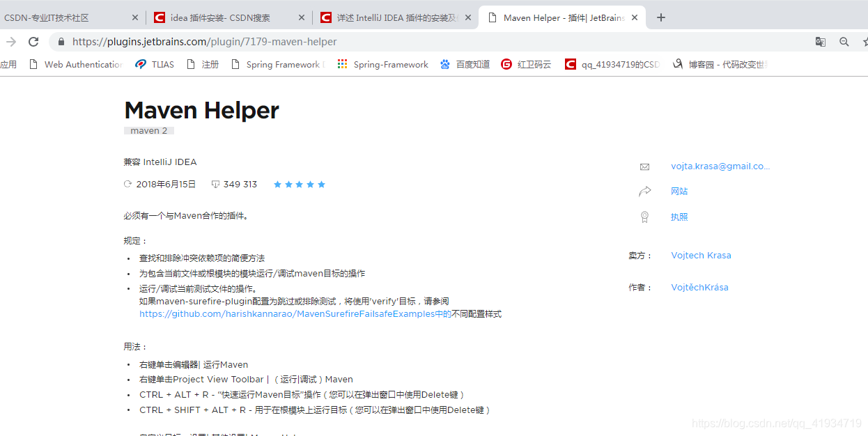Close the 详述 IntelliJ IDEA tab
The image size is (868, 436).
[x=468, y=17]
